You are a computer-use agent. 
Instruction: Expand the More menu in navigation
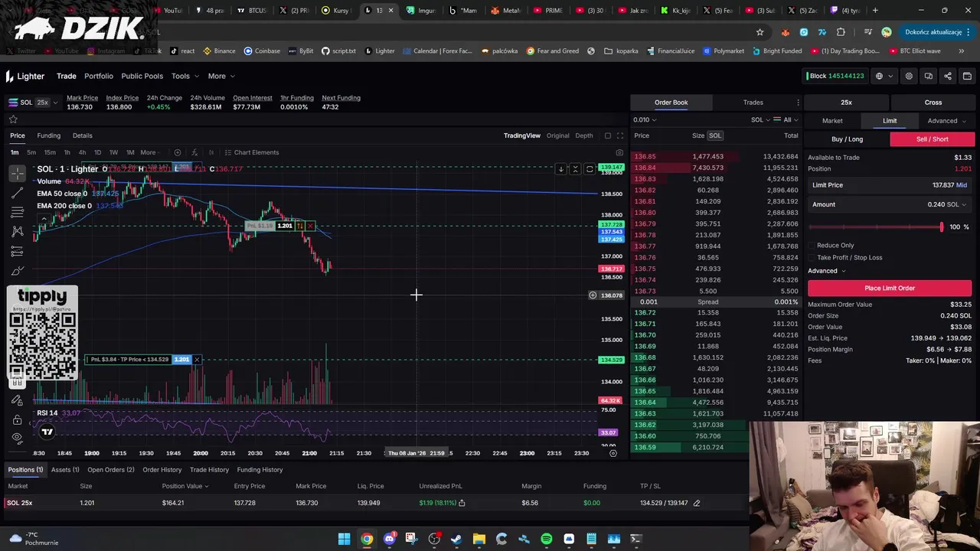click(x=221, y=76)
